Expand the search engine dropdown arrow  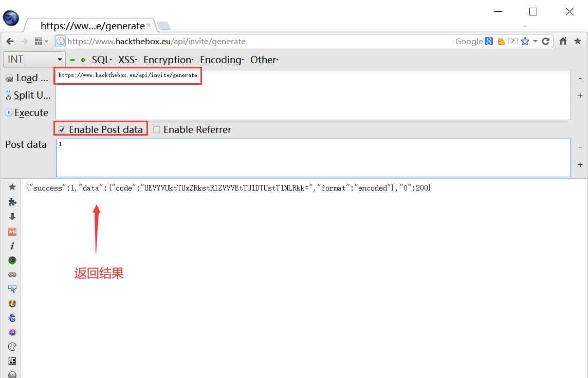pos(535,41)
